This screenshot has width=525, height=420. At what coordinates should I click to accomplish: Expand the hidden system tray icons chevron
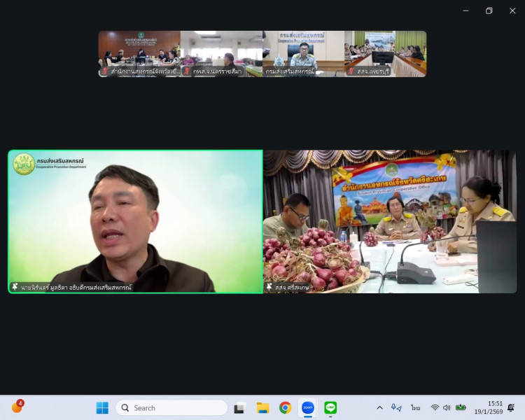point(379,407)
